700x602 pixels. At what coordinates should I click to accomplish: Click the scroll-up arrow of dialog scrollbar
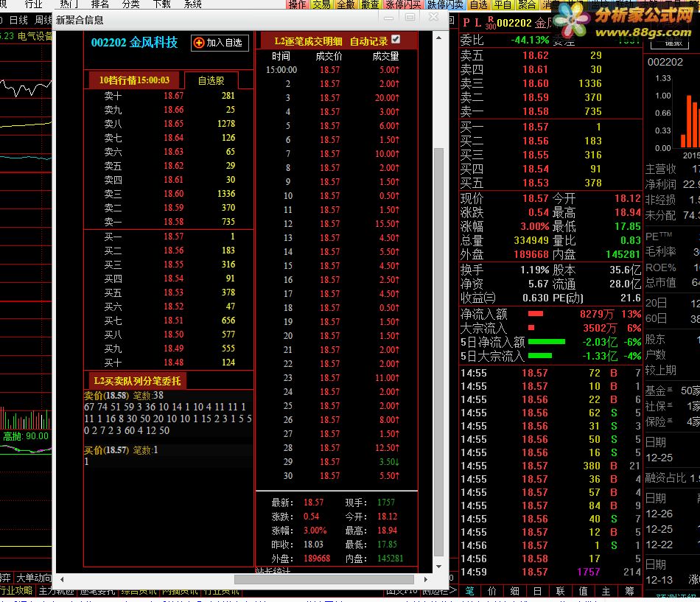[439, 38]
